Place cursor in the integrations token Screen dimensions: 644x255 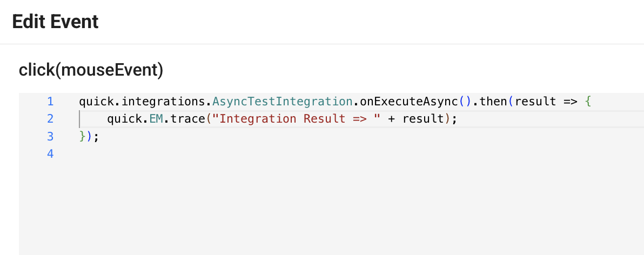pos(160,101)
